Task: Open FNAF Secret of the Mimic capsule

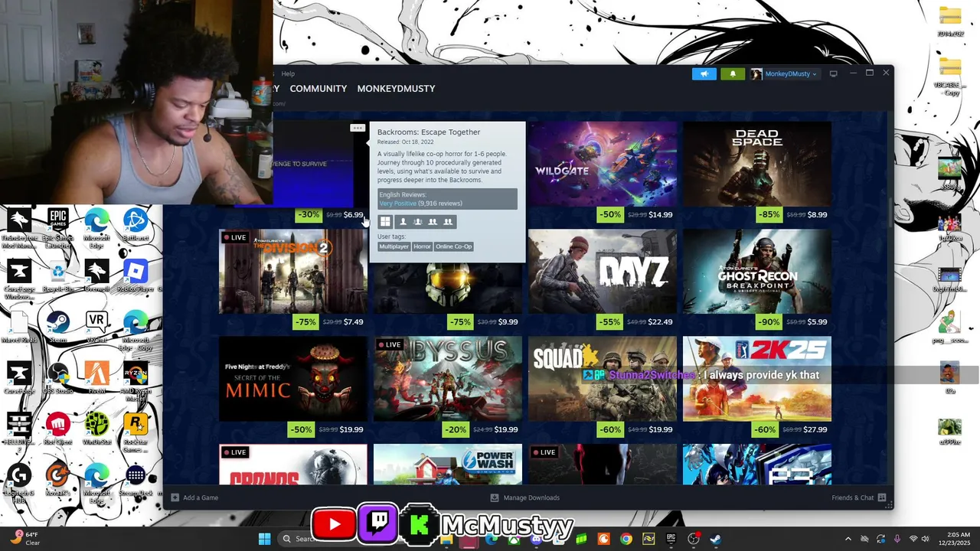Action: [x=293, y=379]
